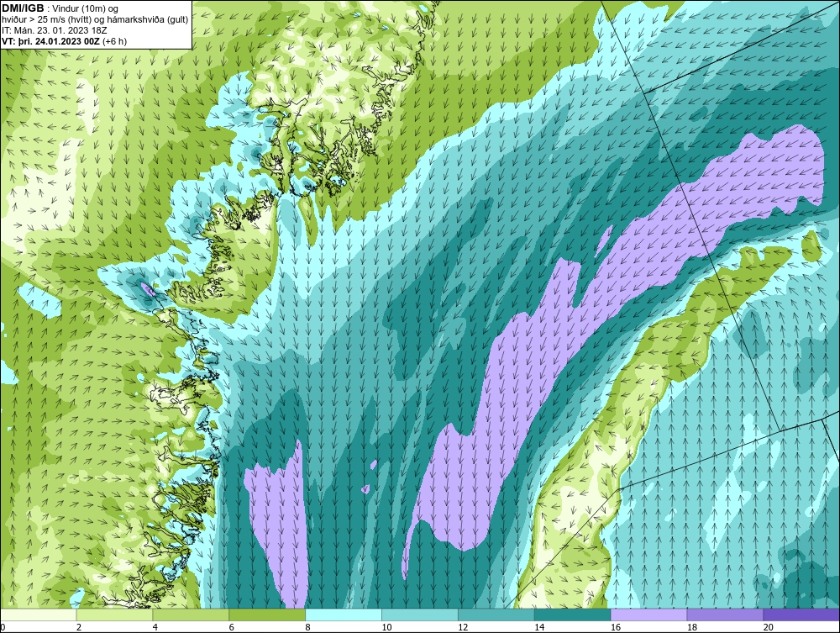Click the 'Vindur (10m) og' label
The height and width of the screenshot is (633, 840).
pyautogui.click(x=86, y=8)
